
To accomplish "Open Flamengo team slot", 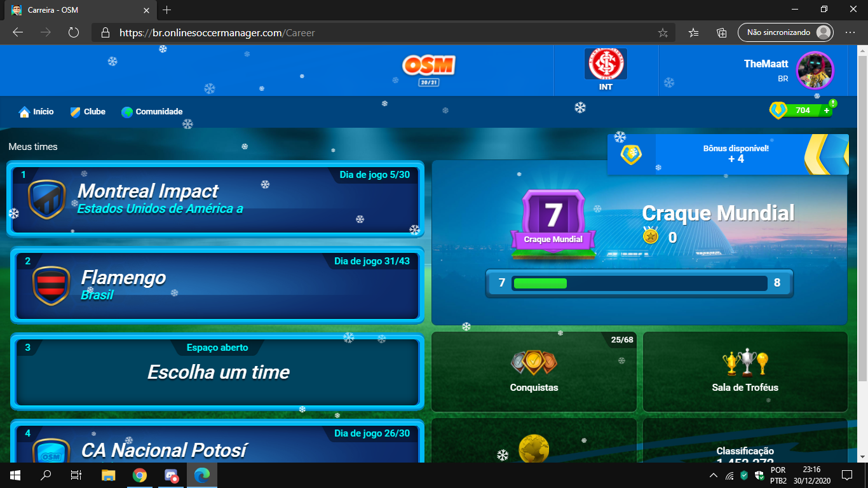I will coord(216,285).
